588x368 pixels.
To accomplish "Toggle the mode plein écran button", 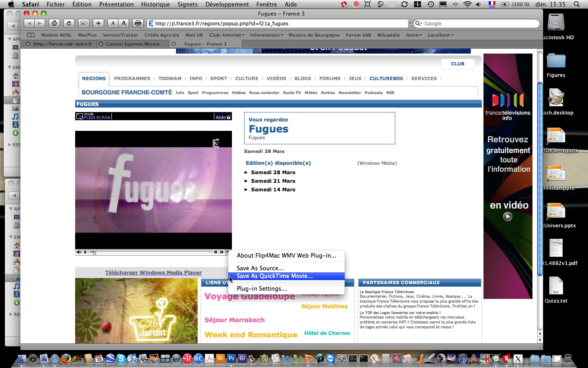I will (x=94, y=117).
